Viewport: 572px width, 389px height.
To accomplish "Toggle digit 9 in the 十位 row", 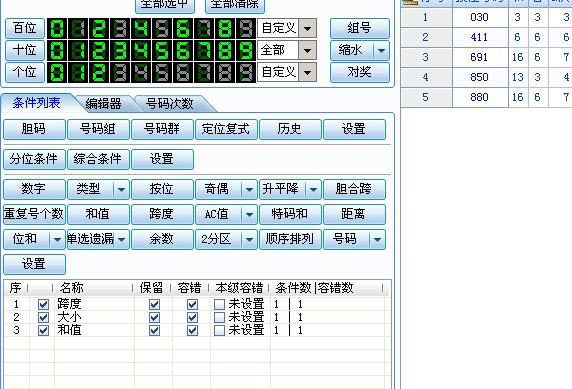I will [x=246, y=50].
